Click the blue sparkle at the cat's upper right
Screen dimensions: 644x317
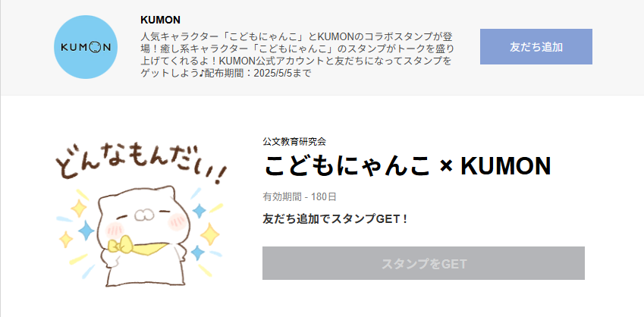point(199,211)
